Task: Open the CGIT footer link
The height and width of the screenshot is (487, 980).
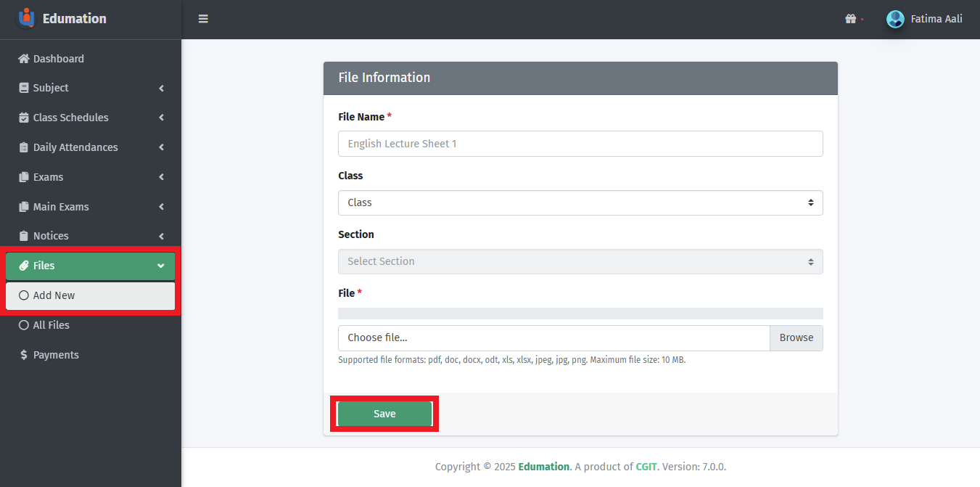Action: (646, 467)
